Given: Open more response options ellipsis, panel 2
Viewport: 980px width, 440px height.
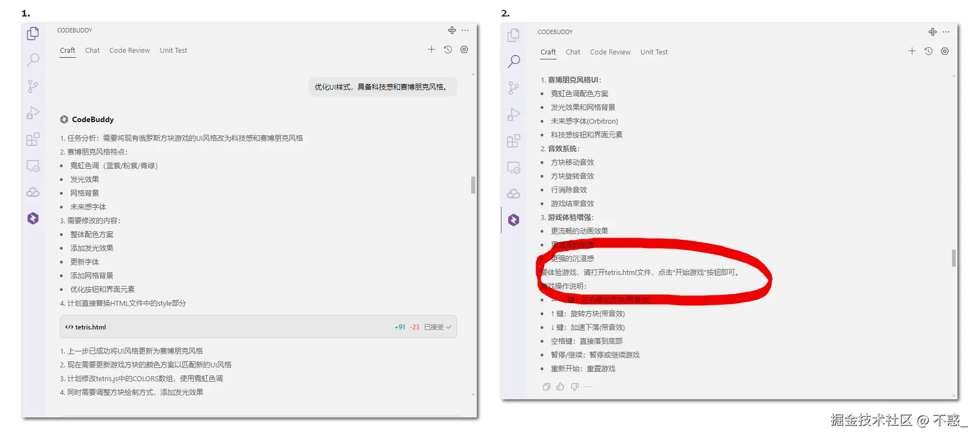Looking at the screenshot, I should [x=588, y=387].
